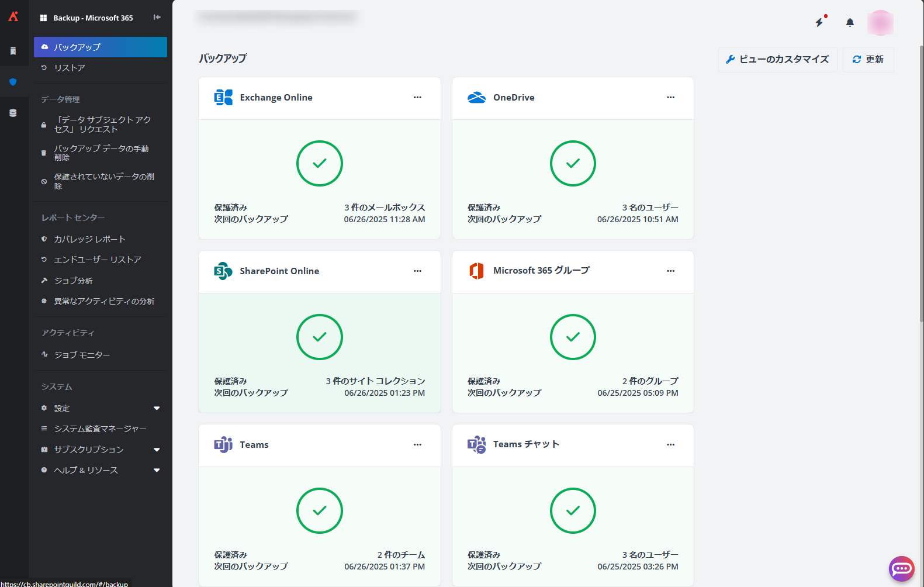The width and height of the screenshot is (924, 587).
Task: Open システム監査マネージャー
Action: pos(101,429)
